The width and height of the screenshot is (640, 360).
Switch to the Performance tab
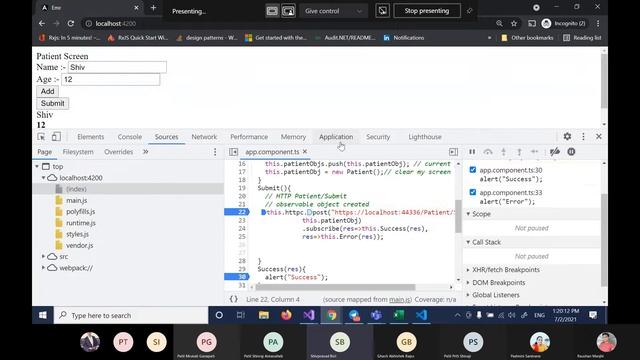tap(249, 137)
